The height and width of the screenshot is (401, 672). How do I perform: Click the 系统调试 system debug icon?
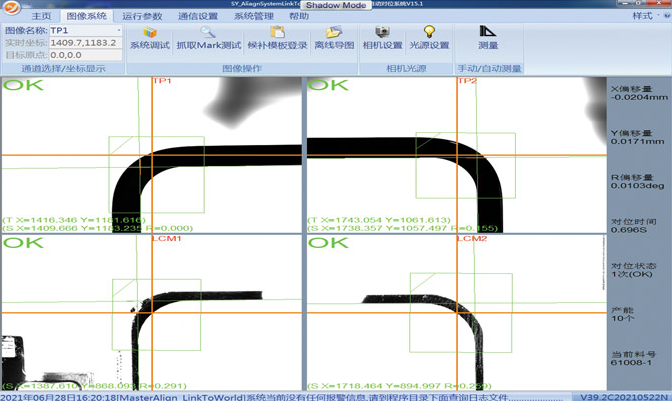tap(150, 38)
